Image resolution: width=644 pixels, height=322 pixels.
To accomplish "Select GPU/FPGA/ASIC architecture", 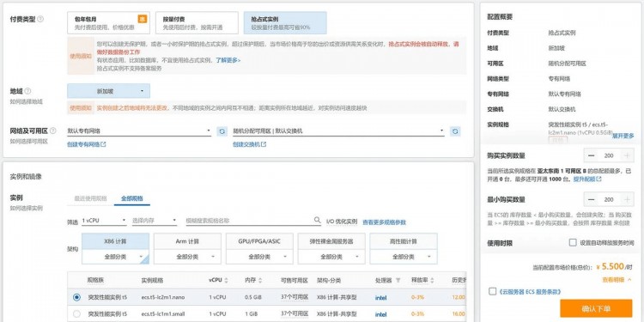I will tap(259, 241).
